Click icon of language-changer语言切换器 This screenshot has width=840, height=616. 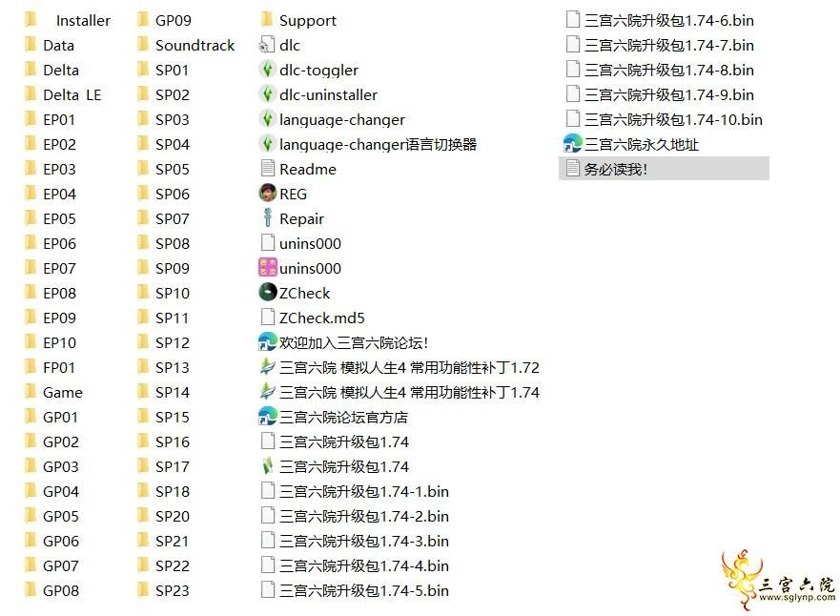point(267,144)
